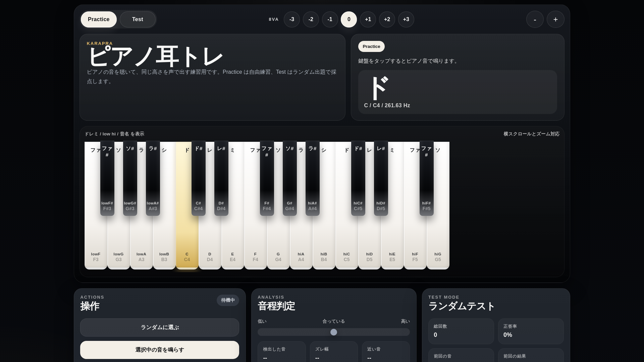Image resolution: width=644 pixels, height=362 pixels.
Task: Click the 総回数 count card
Action: tap(461, 331)
